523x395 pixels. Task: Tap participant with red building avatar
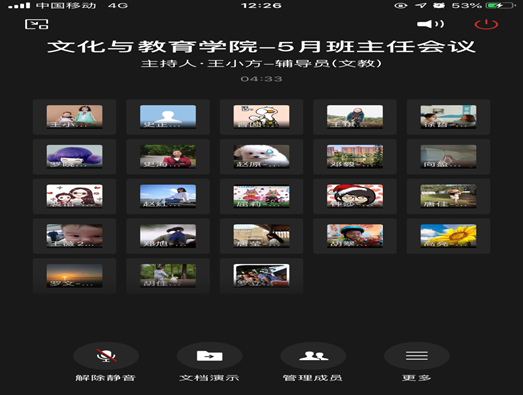[x=355, y=156]
